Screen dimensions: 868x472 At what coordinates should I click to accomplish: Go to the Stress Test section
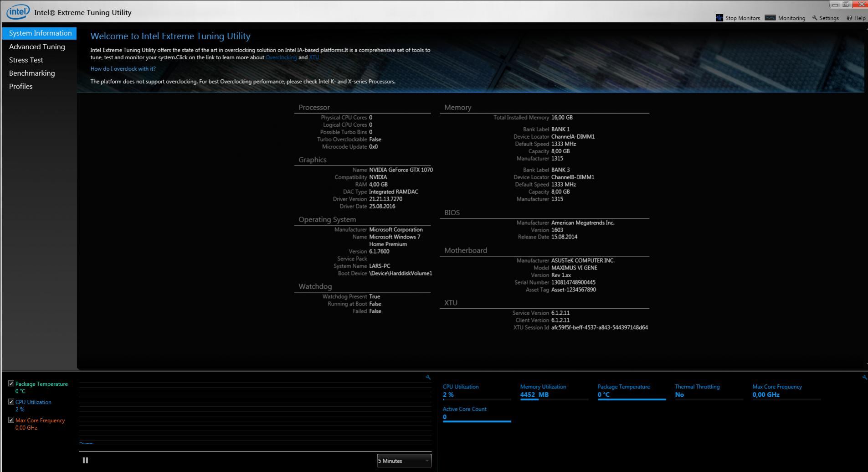coord(26,60)
